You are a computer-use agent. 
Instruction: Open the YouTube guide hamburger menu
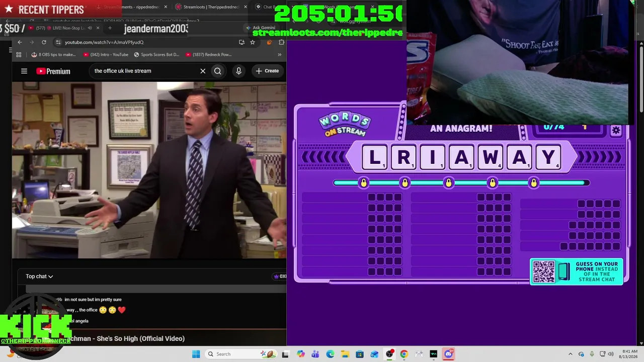pyautogui.click(x=24, y=71)
